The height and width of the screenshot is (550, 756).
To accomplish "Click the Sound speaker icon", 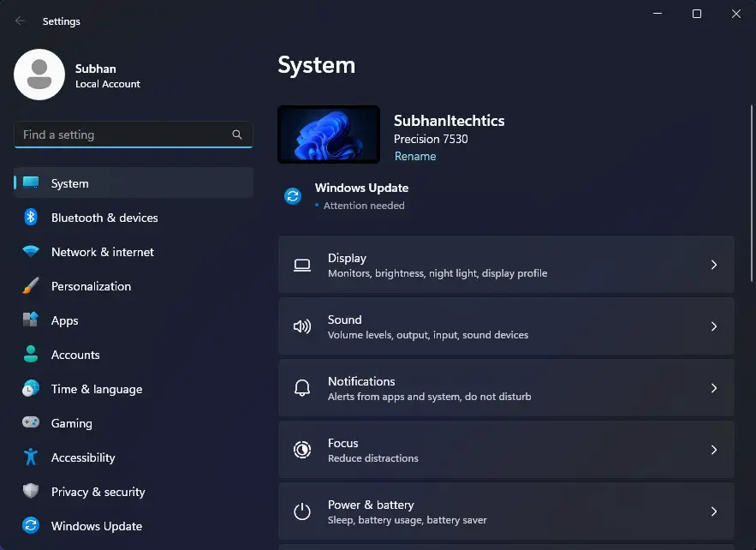I will [x=302, y=326].
